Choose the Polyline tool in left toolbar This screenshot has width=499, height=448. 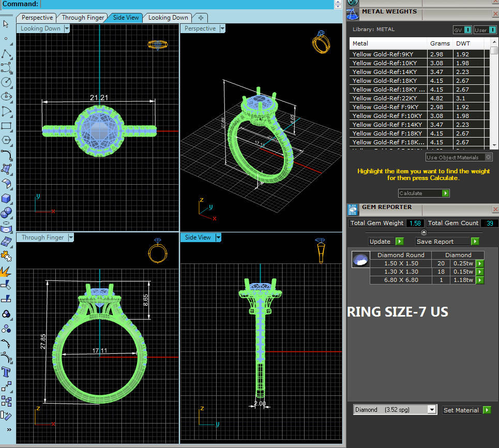6,53
